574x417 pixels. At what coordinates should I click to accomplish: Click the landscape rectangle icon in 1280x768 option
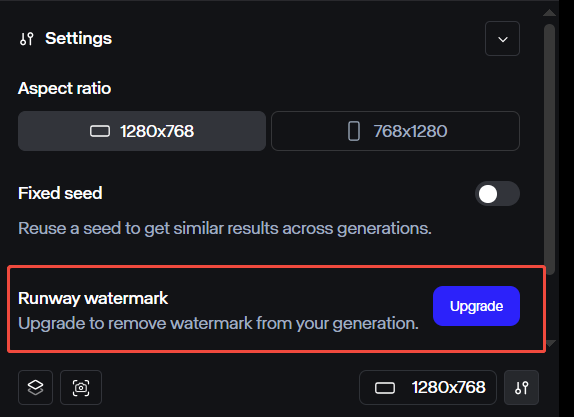point(100,131)
